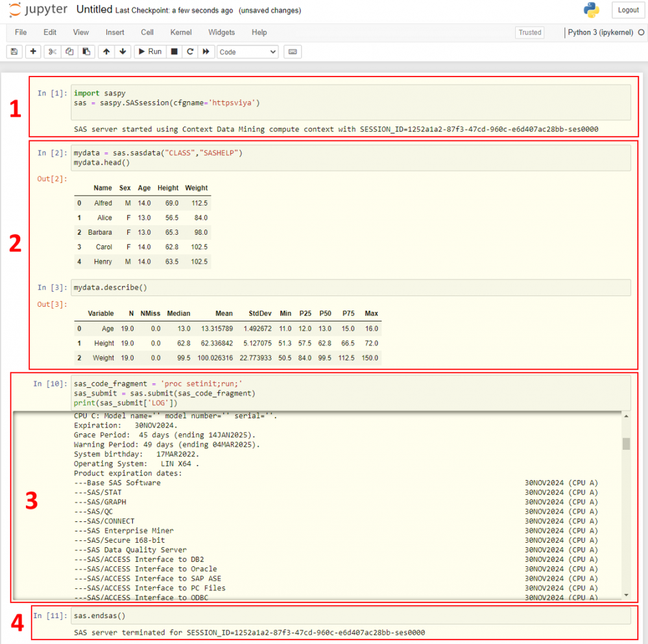Click into the mydata.describe() code cell
The image size is (648, 644).
(351, 287)
